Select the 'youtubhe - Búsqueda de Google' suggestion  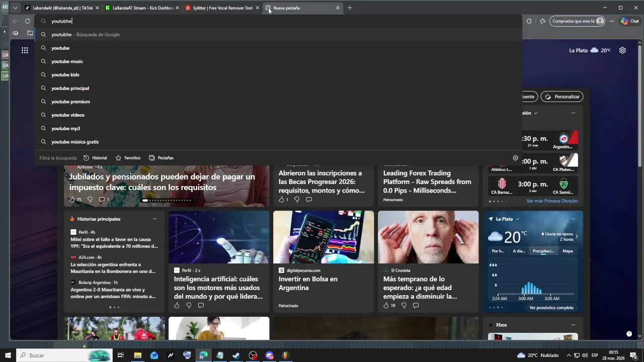point(278,35)
